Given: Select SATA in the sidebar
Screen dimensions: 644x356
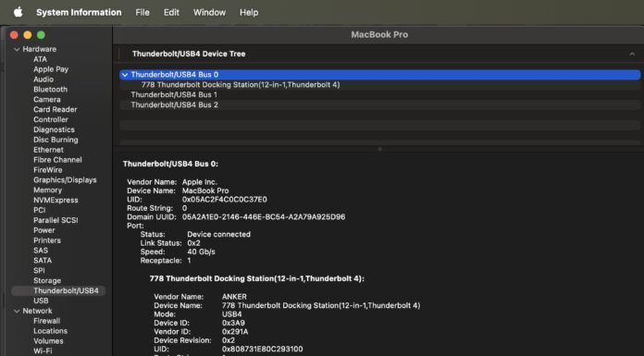Looking at the screenshot, I should click(x=43, y=261).
